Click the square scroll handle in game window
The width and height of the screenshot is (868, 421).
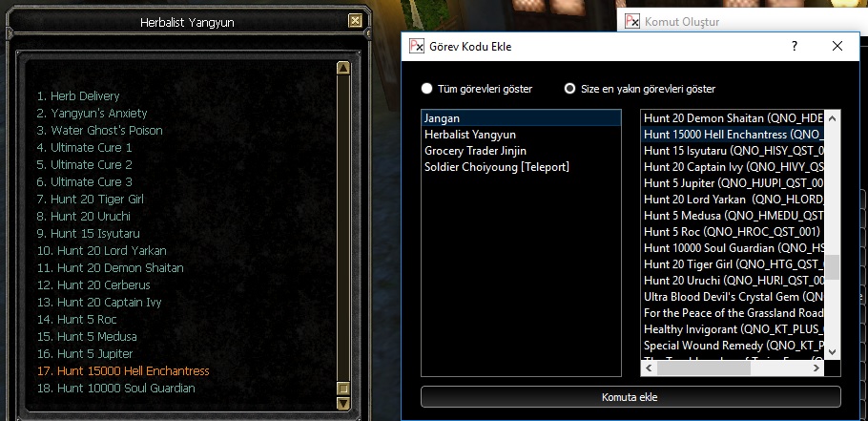pyautogui.click(x=343, y=389)
